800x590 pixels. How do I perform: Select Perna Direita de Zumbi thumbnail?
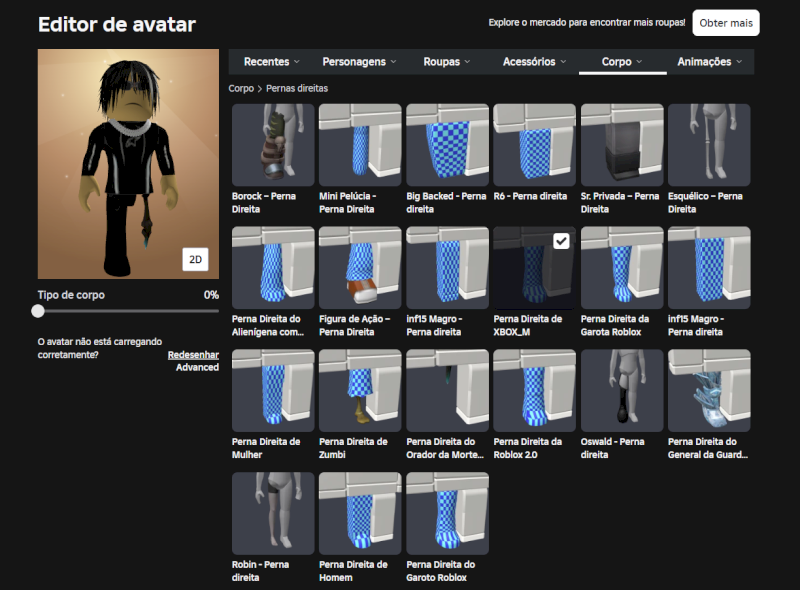[x=360, y=390]
